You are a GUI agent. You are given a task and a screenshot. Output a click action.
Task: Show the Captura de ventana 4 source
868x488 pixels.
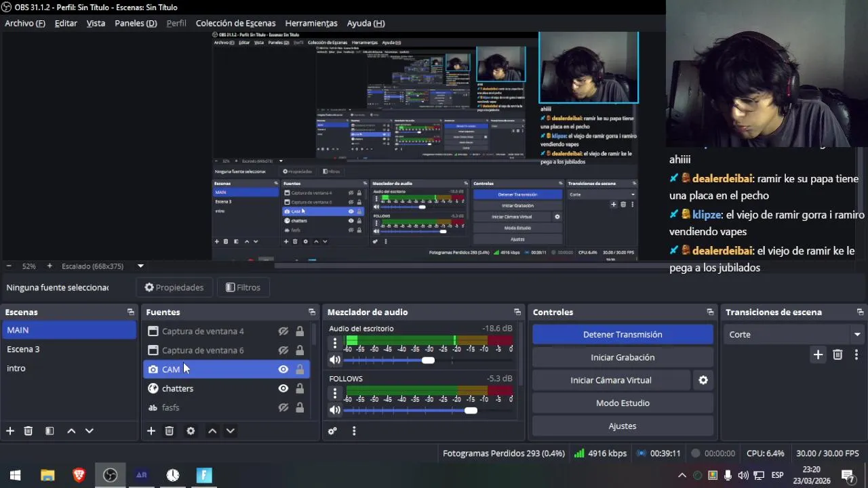(283, 331)
